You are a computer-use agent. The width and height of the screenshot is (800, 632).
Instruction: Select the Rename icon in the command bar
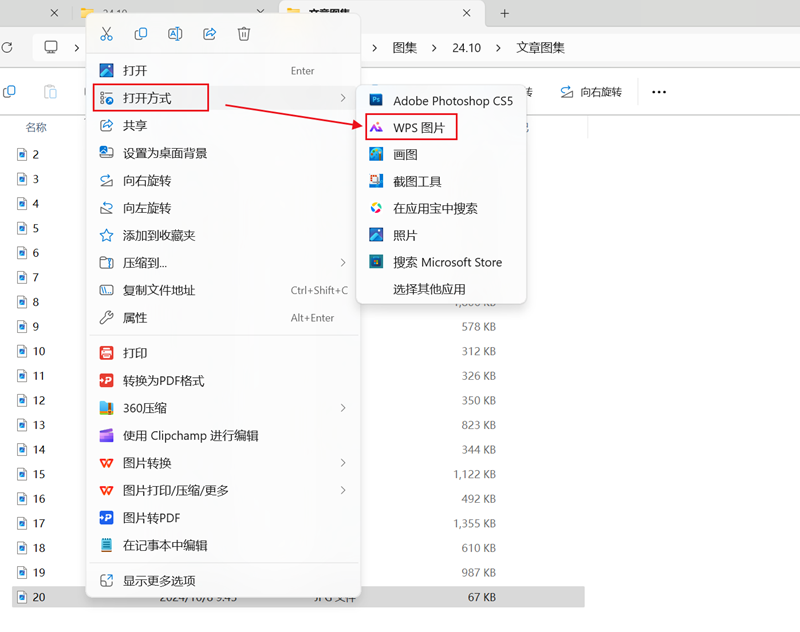pos(174,33)
